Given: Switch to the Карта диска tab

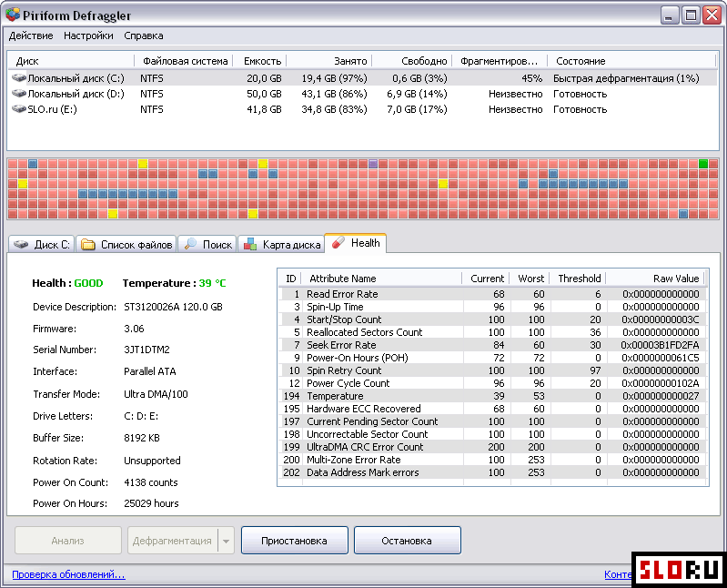Looking at the screenshot, I should tap(281, 244).
